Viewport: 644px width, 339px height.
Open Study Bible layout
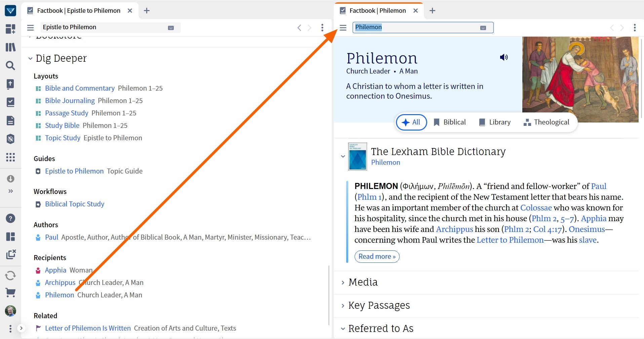62,126
